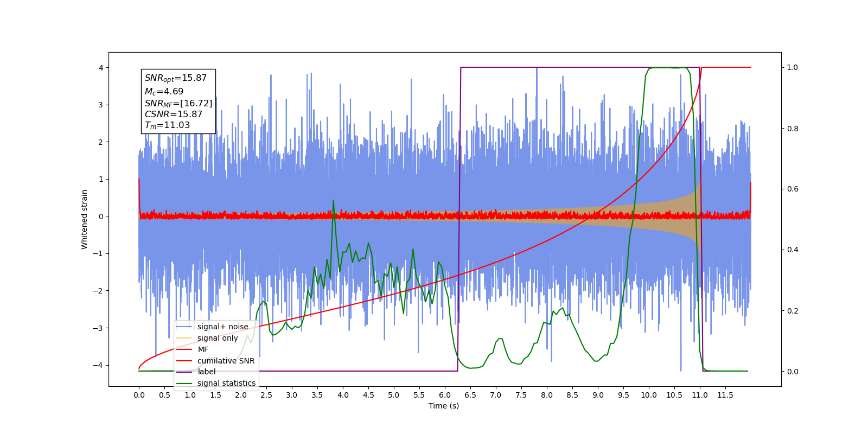Image resolution: width=868 pixels, height=434 pixels.
Task: Click the 'cumilative SNR' legend label
Action: [226, 361]
